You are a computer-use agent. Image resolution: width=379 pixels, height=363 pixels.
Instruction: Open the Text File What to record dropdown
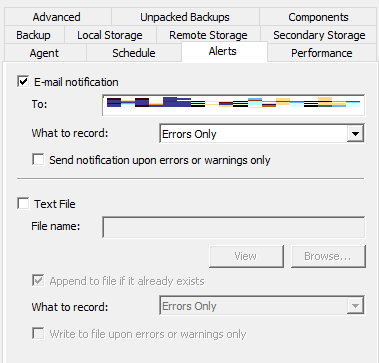(262, 306)
